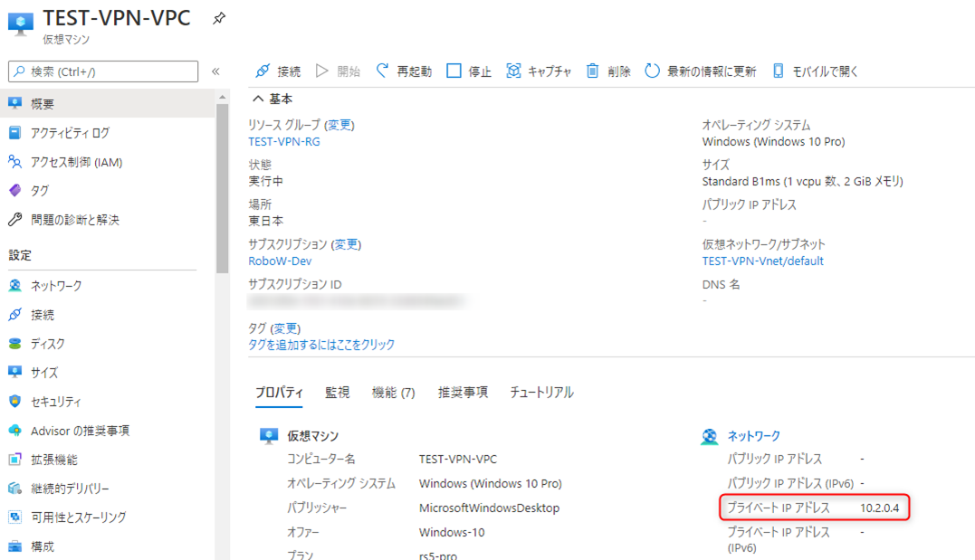Viewport: 975px width, 560px height.
Task: Click the computer name value TEST-VPN-VPC
Action: point(458,460)
